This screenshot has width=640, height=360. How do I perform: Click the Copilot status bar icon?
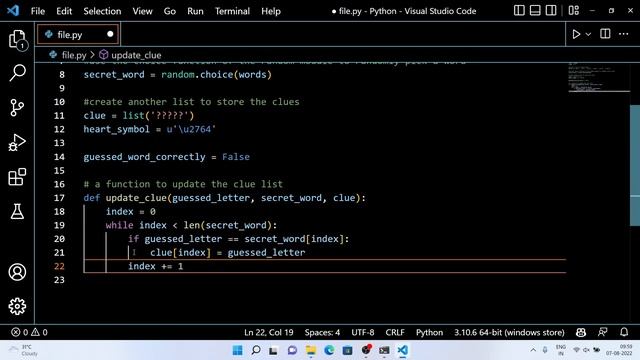coord(581,332)
